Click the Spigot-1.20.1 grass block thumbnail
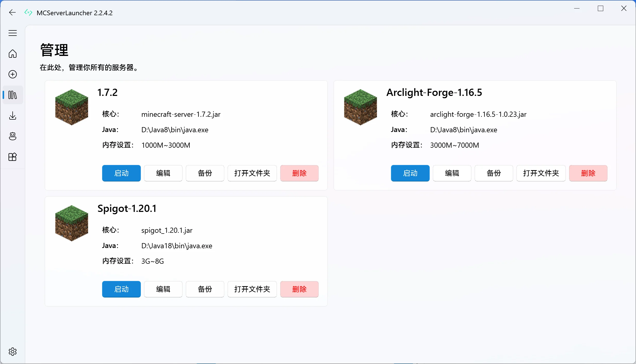 [x=72, y=223]
